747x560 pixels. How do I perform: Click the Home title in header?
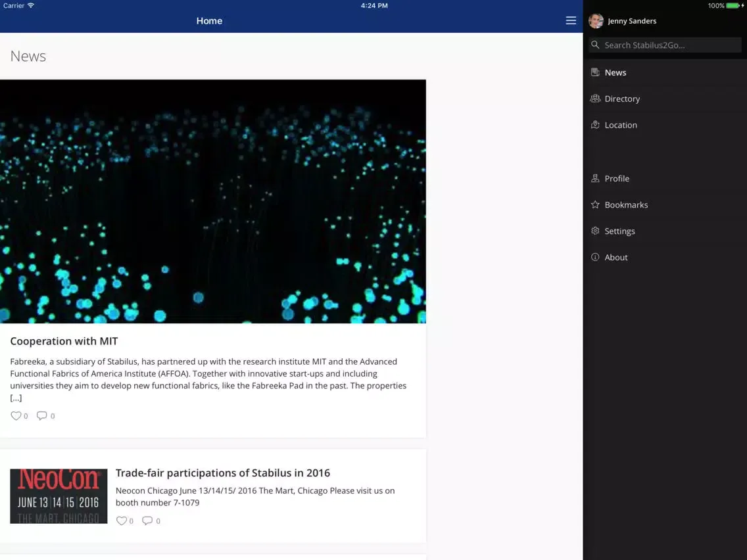(209, 21)
